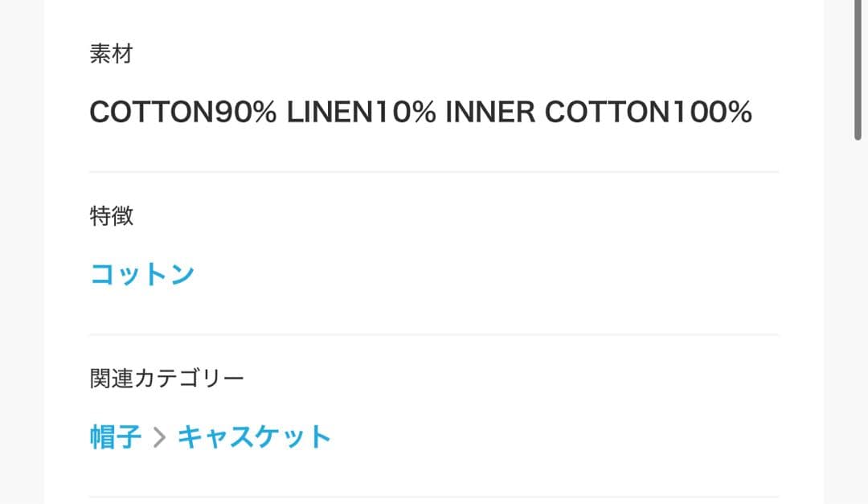Click the divider line below the category breadcrumb
This screenshot has height=504, width=868.
point(434,497)
